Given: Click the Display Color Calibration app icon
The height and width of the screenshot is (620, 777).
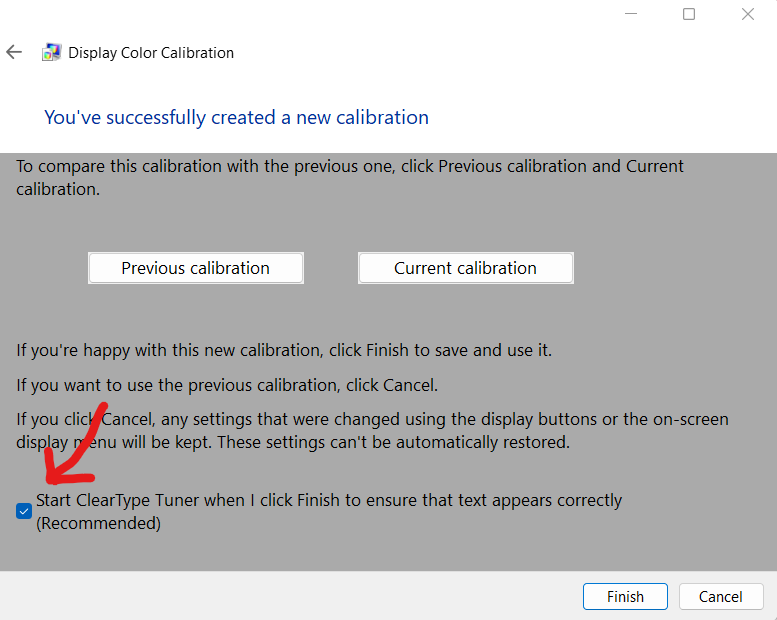Looking at the screenshot, I should (x=51, y=53).
